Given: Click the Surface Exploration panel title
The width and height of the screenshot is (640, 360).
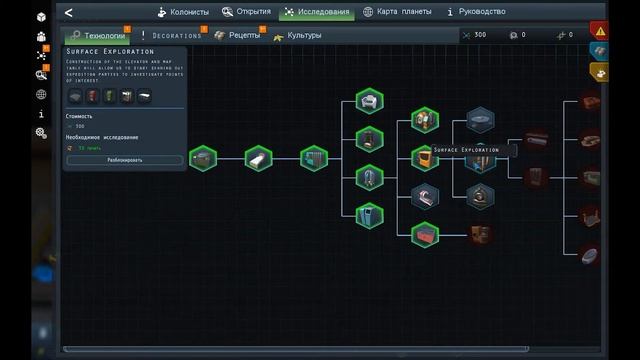Looking at the screenshot, I should [x=110, y=51].
